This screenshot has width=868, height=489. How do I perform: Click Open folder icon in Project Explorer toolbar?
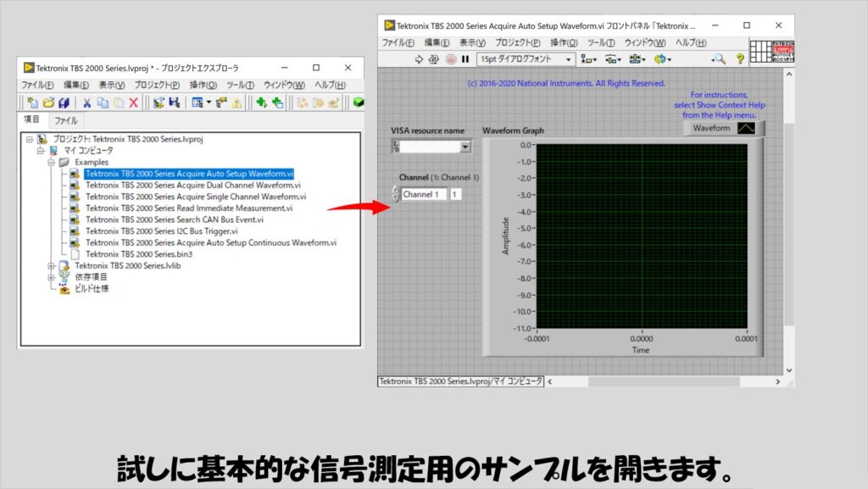tap(48, 103)
